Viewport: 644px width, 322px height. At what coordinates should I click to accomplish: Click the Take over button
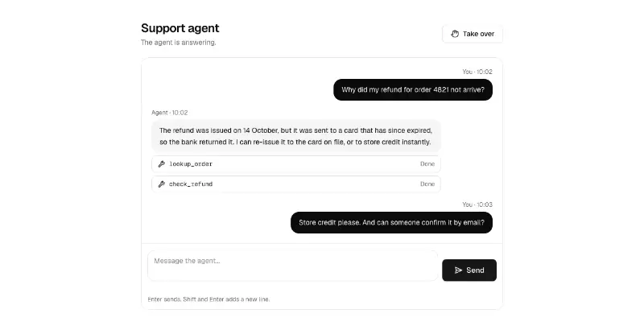(x=473, y=34)
